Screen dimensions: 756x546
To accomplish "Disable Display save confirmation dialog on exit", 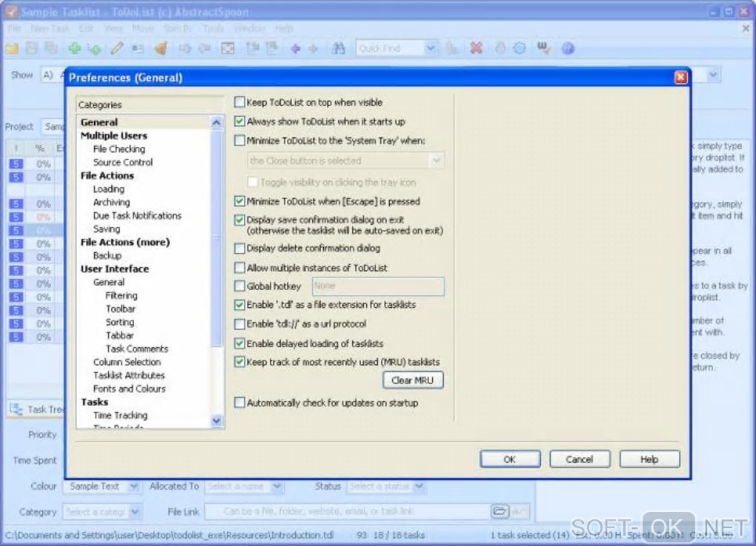I will pyautogui.click(x=239, y=220).
